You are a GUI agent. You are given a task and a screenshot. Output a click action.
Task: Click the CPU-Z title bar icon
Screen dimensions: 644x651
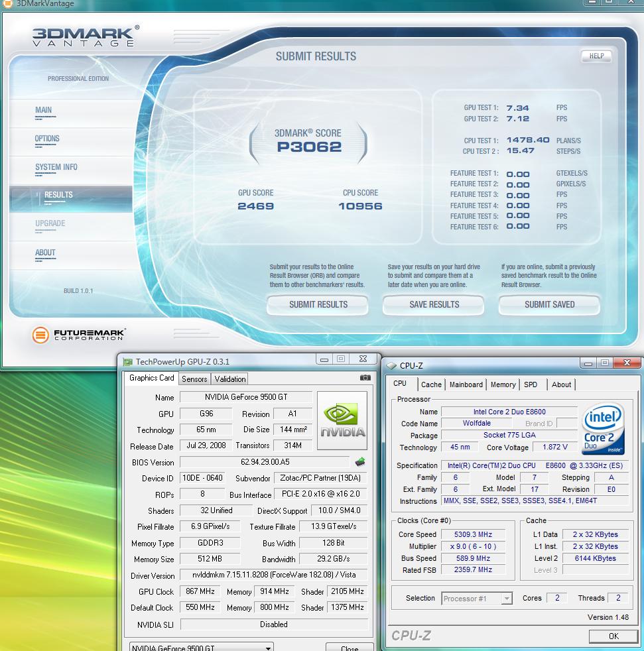point(391,366)
